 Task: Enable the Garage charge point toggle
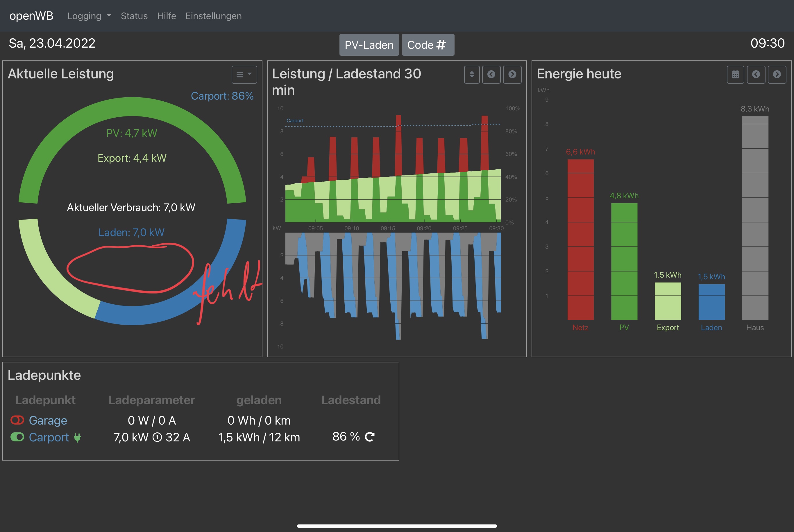(x=17, y=420)
